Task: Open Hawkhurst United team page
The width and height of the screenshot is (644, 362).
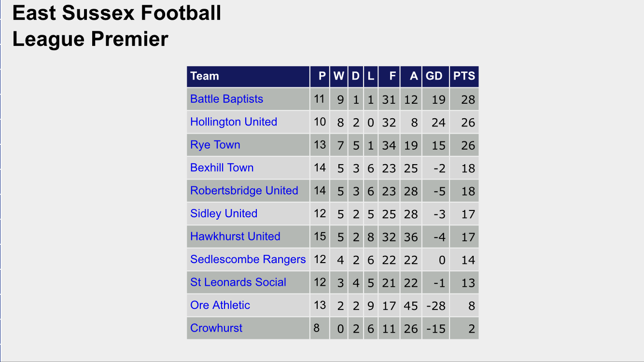Action: tap(235, 237)
